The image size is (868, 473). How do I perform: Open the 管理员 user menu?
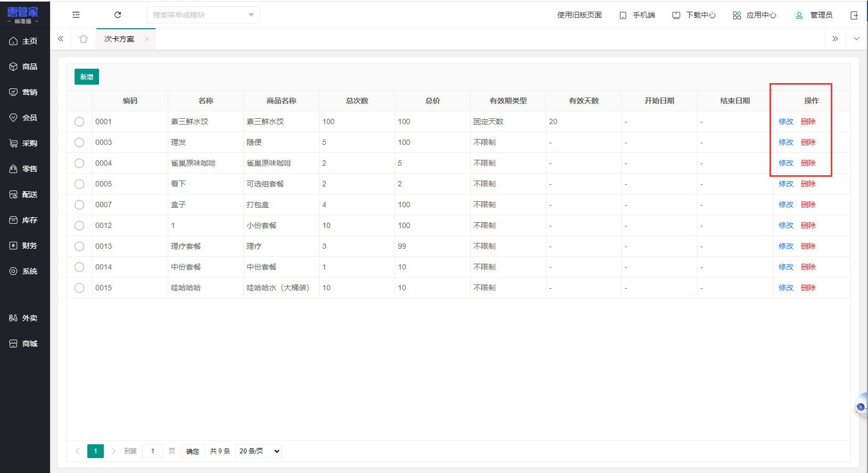(x=813, y=15)
